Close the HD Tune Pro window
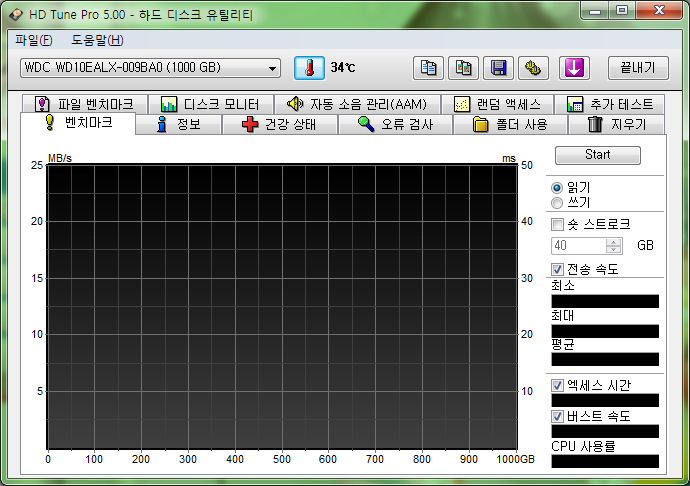Image resolution: width=690 pixels, height=486 pixels. [659, 11]
